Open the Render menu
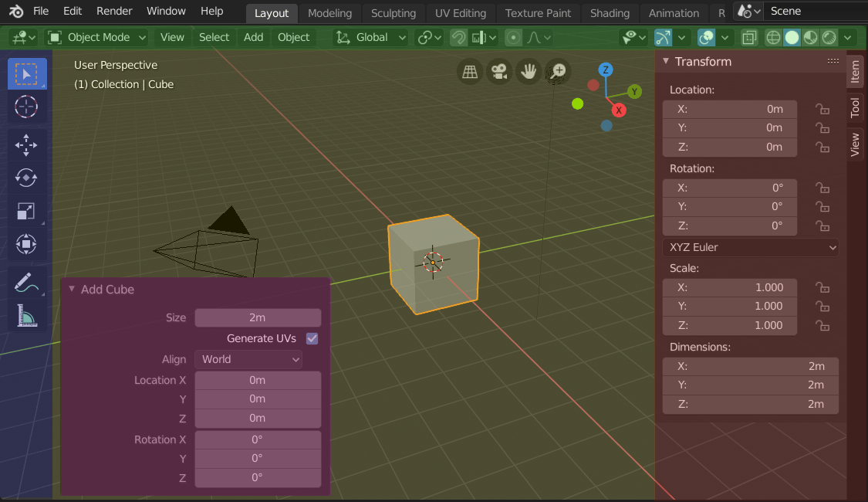Image resolution: width=868 pixels, height=502 pixels. 113,11
